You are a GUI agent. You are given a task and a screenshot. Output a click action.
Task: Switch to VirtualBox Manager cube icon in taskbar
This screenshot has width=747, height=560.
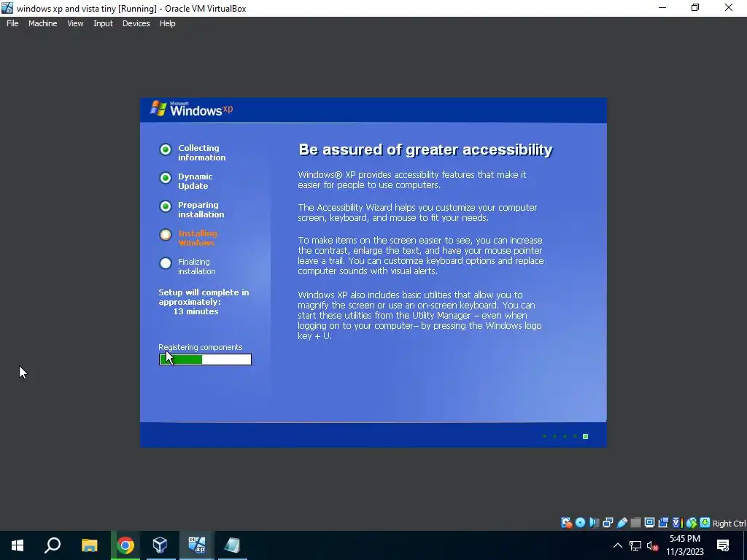(x=160, y=545)
